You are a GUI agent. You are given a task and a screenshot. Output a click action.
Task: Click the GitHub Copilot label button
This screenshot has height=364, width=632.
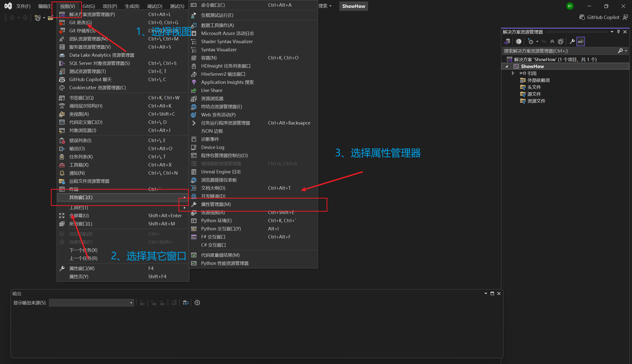[x=603, y=17]
